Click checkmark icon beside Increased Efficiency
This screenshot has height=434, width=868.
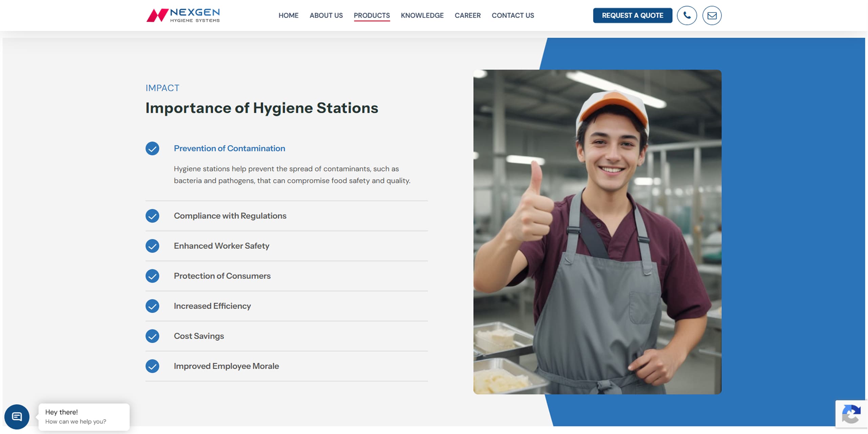pos(152,306)
